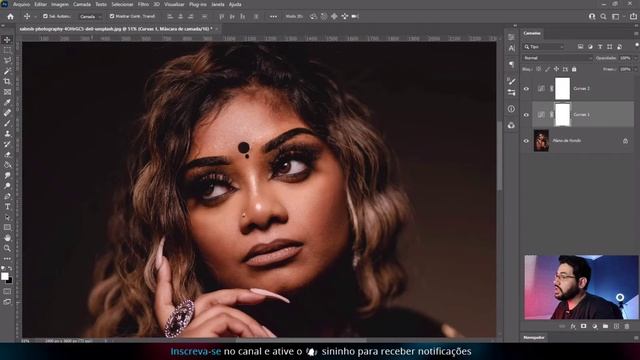The width and height of the screenshot is (640, 360).
Task: Open the layer filter Tipo dropdown
Action: (544, 47)
